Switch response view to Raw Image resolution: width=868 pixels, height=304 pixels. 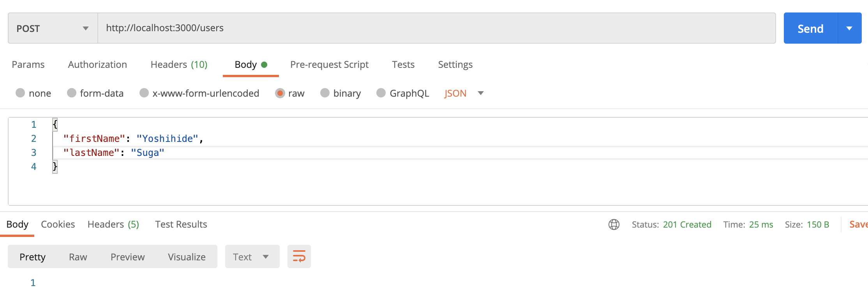(78, 257)
